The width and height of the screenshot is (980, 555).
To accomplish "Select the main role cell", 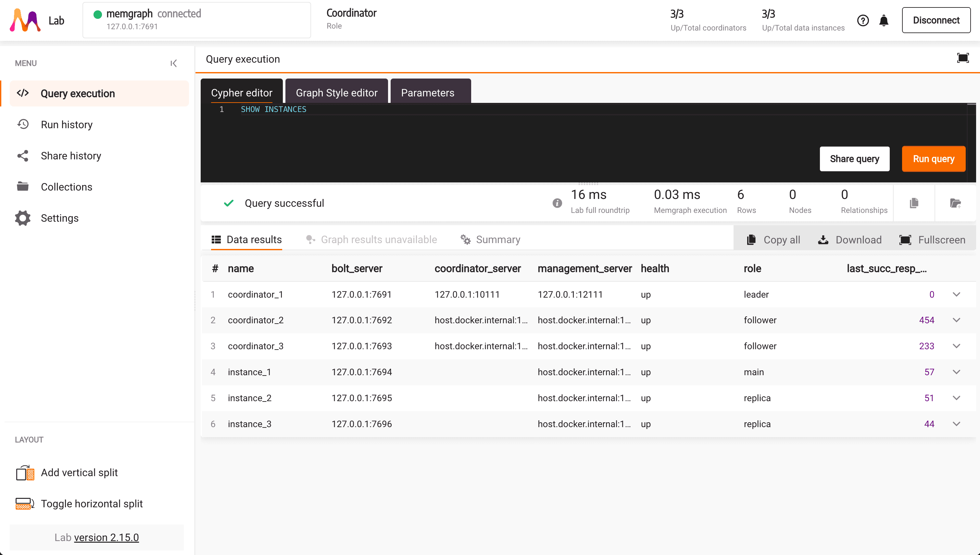I will [x=753, y=372].
